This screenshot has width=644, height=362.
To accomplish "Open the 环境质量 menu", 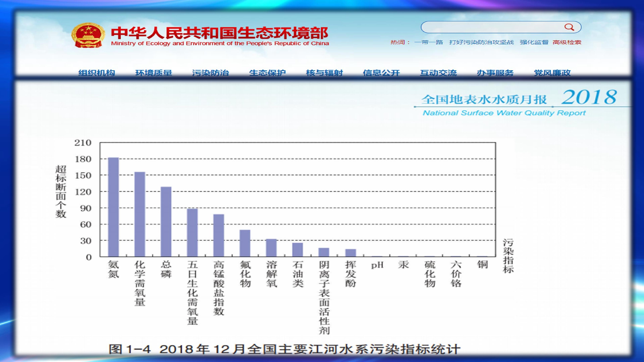I will [x=153, y=73].
